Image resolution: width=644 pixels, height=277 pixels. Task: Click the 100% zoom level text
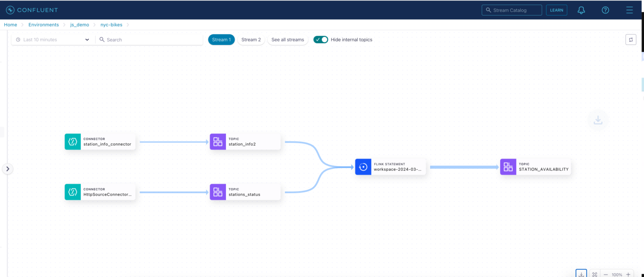tap(617, 275)
